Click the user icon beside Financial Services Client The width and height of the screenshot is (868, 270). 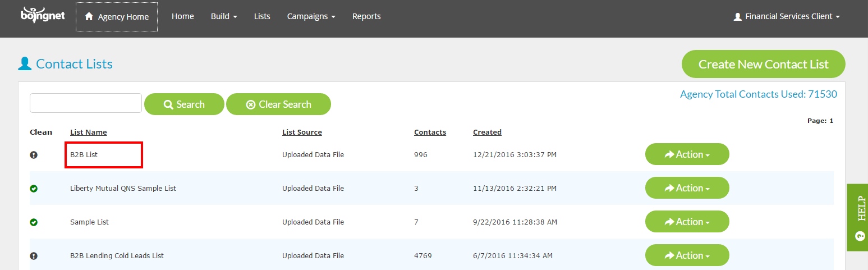738,17
